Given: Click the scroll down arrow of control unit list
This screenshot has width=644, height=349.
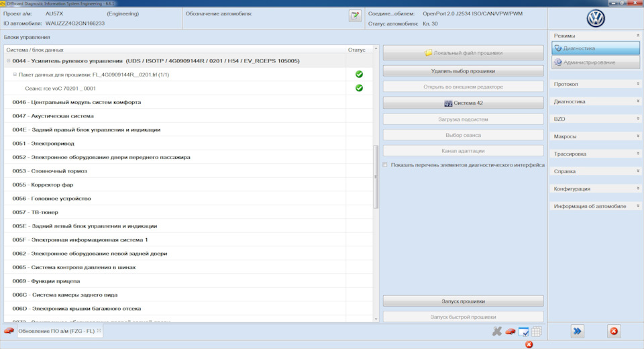Looking at the screenshot, I should pyautogui.click(x=376, y=319).
